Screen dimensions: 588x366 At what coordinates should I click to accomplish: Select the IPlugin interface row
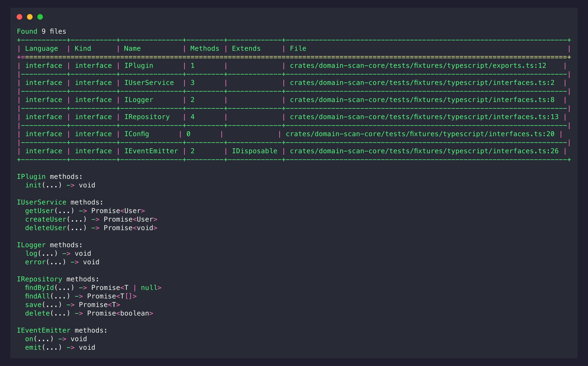(x=139, y=65)
